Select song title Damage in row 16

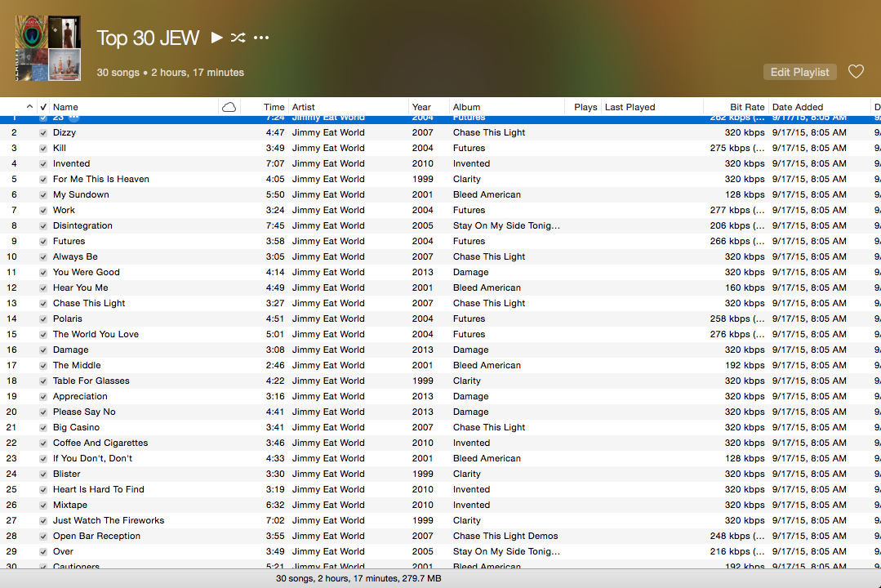tap(71, 350)
